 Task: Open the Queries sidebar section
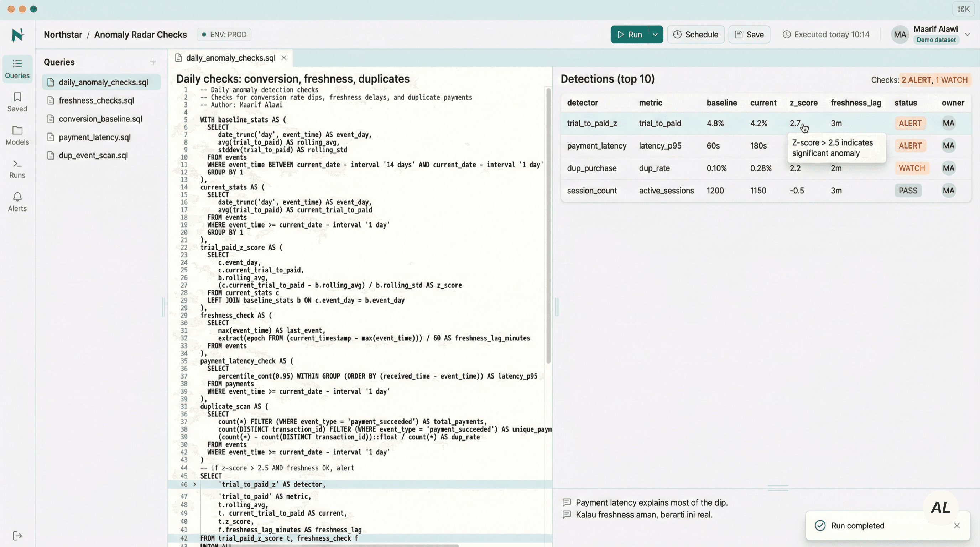[x=17, y=68]
